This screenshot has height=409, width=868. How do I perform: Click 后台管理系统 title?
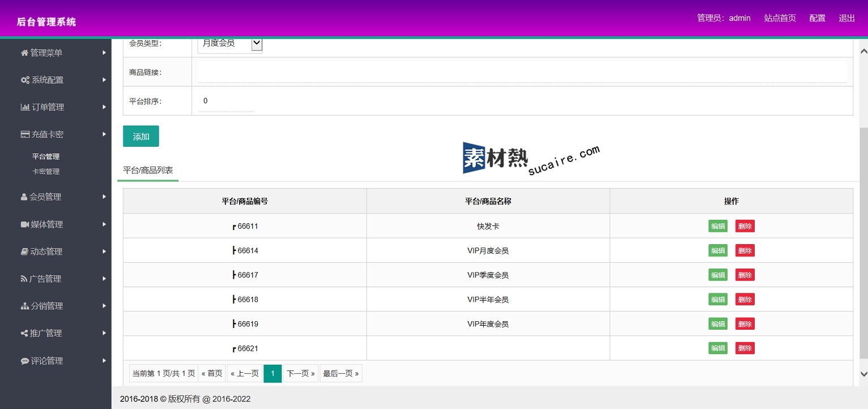[x=46, y=22]
